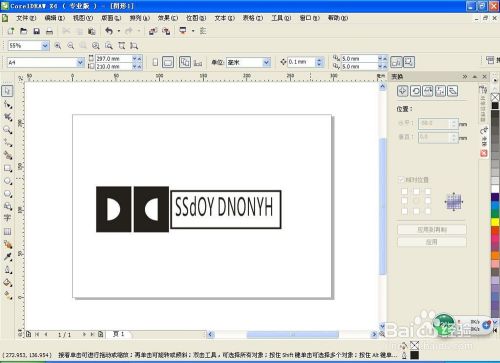Check the top-right anchor box
The height and width of the screenshot is (363, 500).
tap(428, 191)
